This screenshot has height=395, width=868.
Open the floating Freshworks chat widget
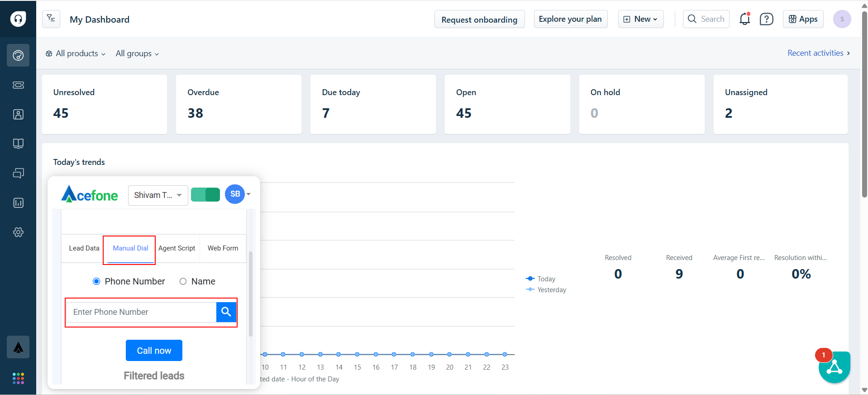coord(834,367)
